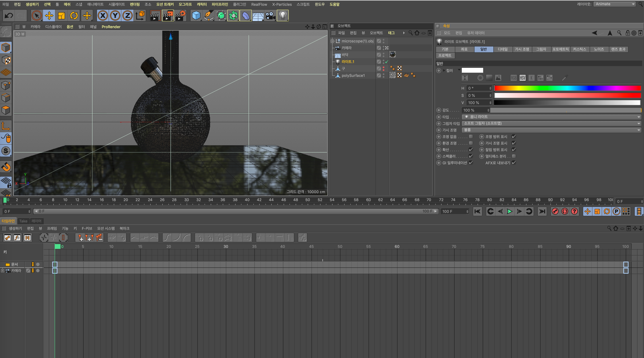Switch to Model mode in left palette
The height and width of the screenshot is (358, 644).
[6, 48]
